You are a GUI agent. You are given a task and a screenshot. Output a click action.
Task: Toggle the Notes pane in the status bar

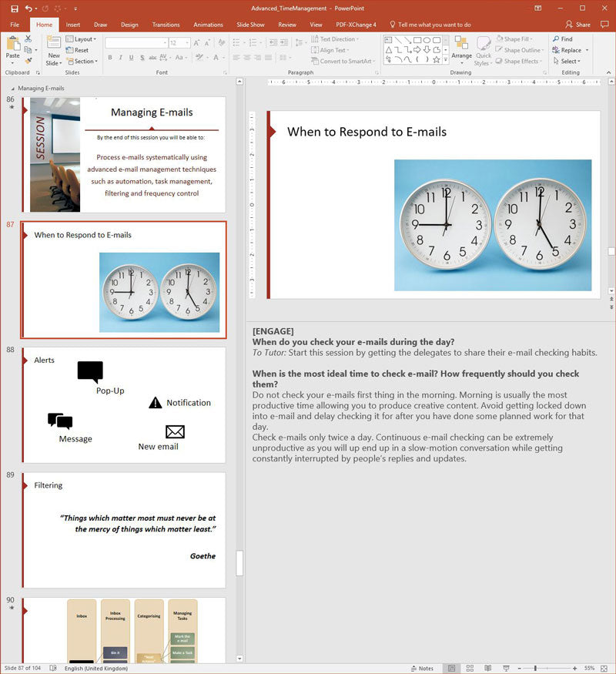pyautogui.click(x=422, y=668)
